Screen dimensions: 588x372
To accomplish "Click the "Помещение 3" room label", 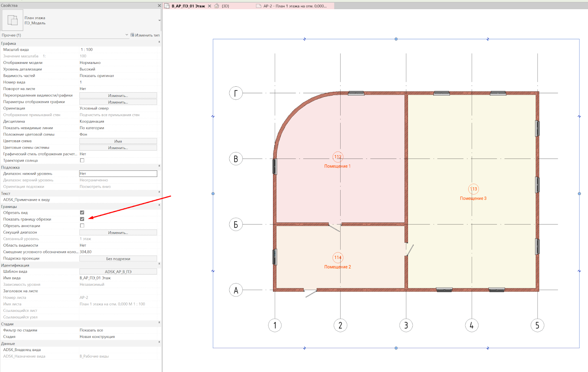I will [473, 198].
